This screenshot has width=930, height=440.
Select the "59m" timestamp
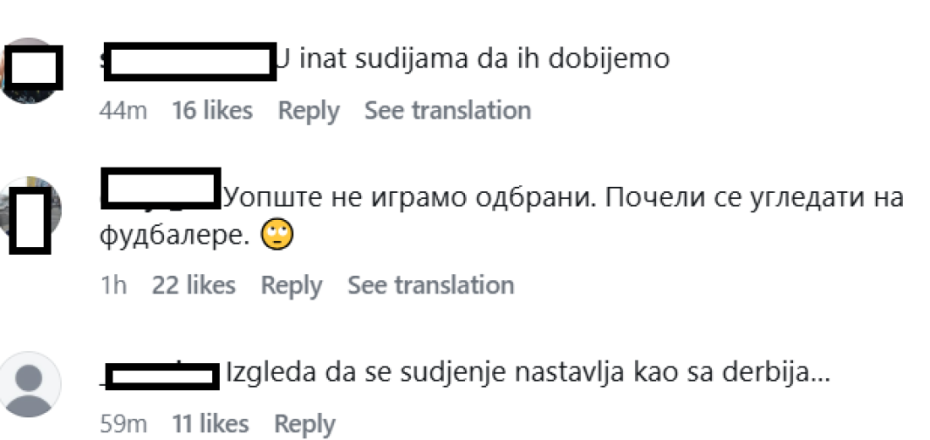(x=123, y=424)
